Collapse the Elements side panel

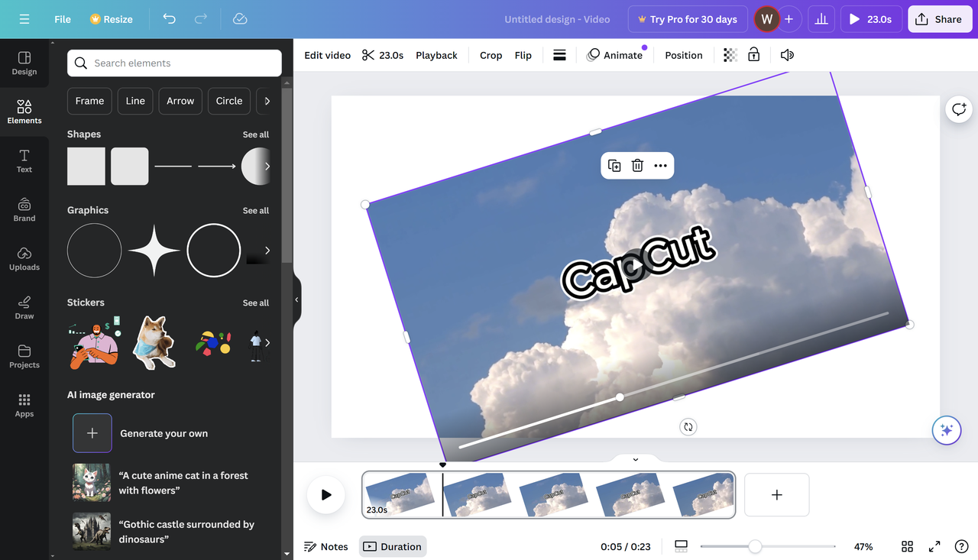296,299
